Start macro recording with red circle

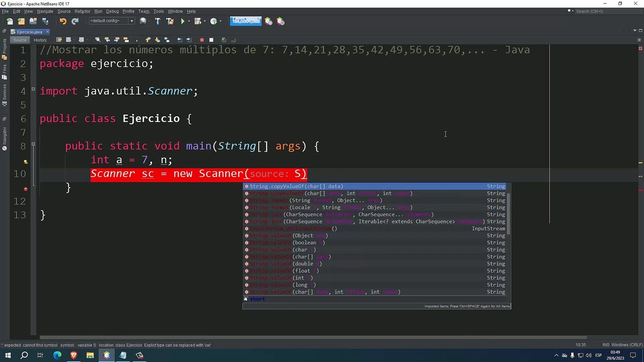[x=202, y=40]
